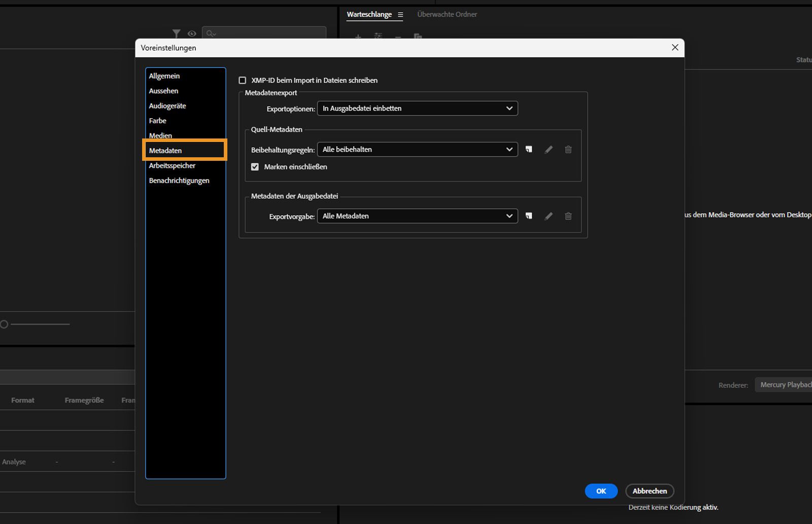812x524 pixels.
Task: Switch to the Warteschlange tab
Action: tap(369, 15)
